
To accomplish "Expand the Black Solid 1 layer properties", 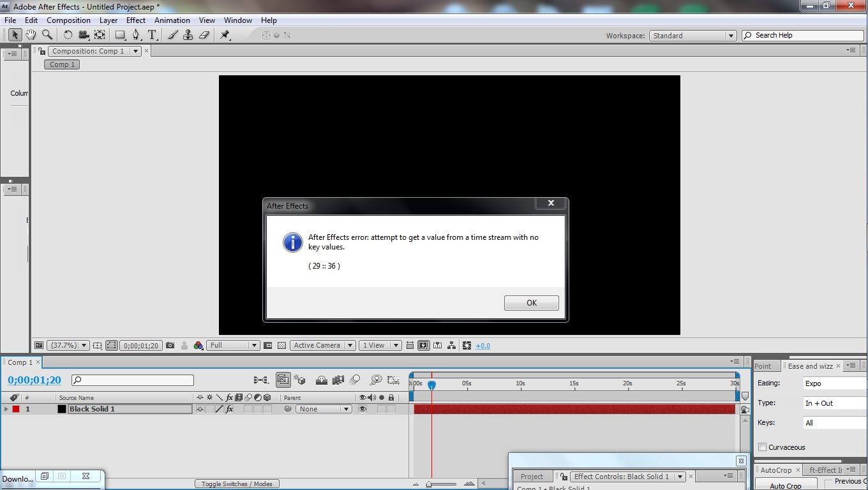I will click(6, 409).
